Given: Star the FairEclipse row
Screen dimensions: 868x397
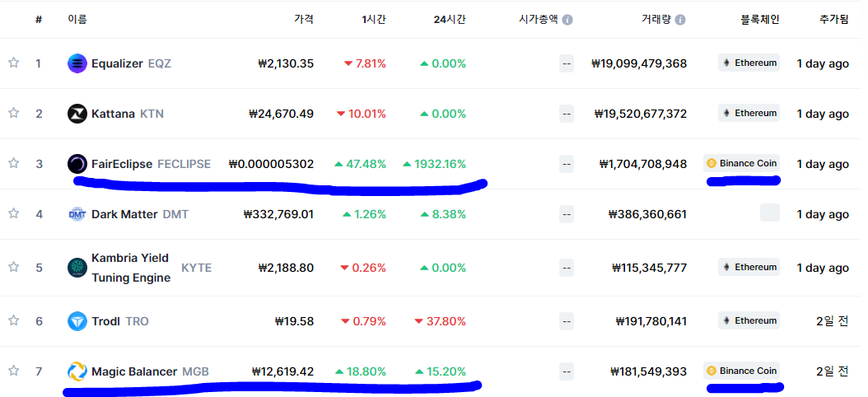Looking at the screenshot, I should click(14, 163).
